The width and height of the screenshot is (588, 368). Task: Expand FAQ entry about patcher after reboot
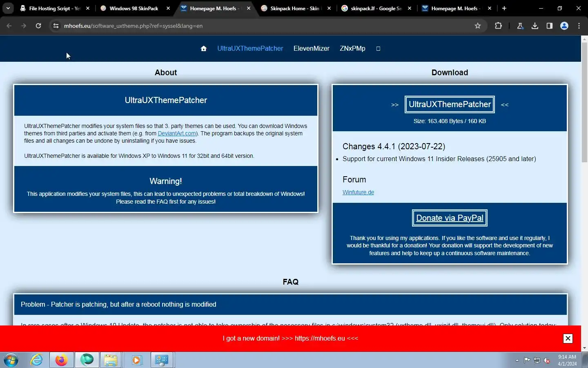pos(290,304)
